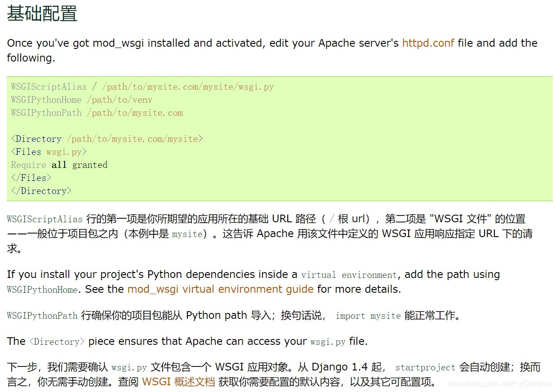Viewport: 556px width, 392px height.
Task: Click the WSGIScriptAlias line in code block
Action: (142, 87)
